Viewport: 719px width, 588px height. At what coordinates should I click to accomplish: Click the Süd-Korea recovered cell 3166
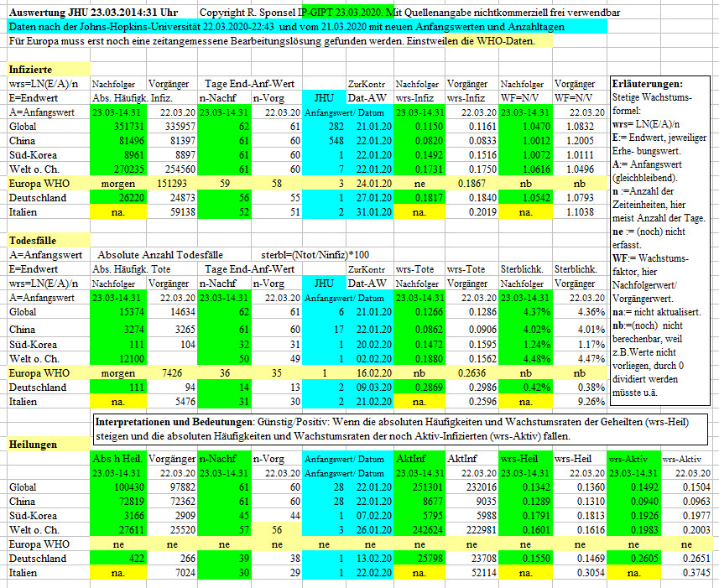(118, 516)
